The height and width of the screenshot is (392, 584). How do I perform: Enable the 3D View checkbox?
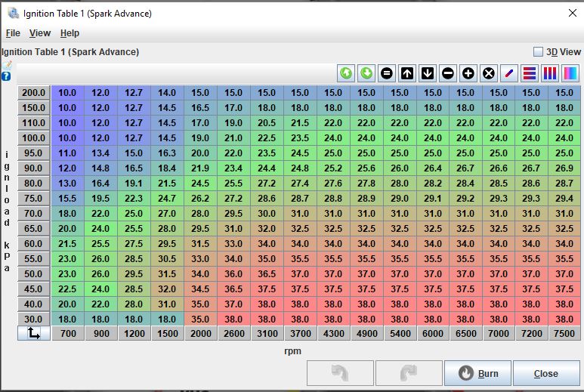coord(538,52)
